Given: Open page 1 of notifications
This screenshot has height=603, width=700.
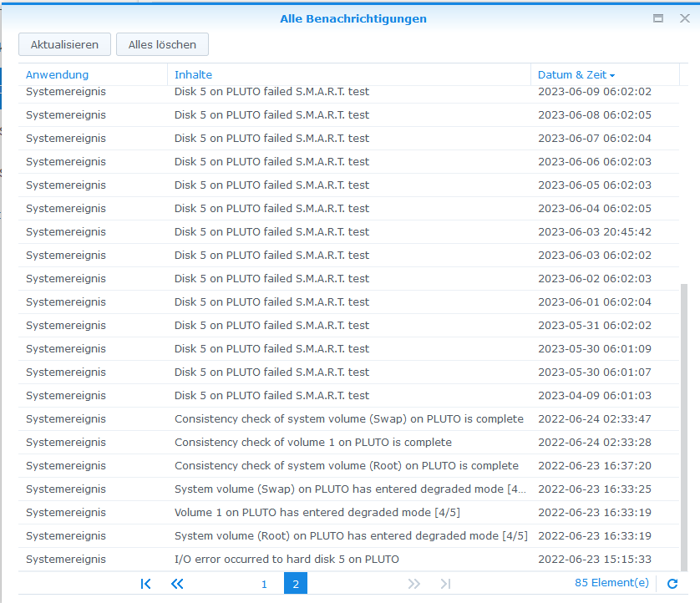Looking at the screenshot, I should (264, 584).
